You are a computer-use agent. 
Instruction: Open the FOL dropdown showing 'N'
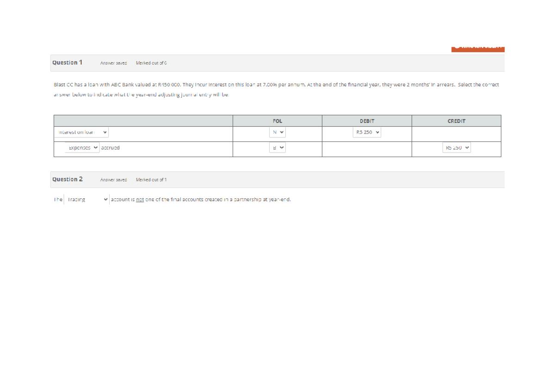coord(278,132)
